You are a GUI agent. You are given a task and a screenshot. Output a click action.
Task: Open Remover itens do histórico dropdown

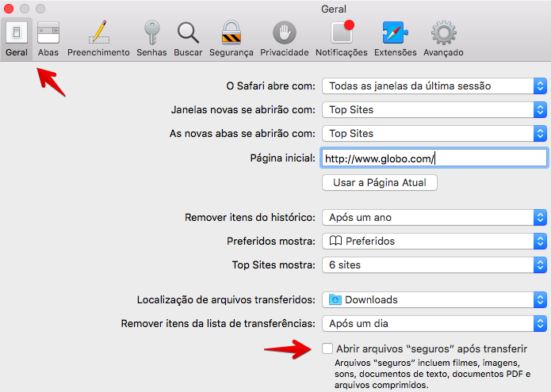click(x=434, y=218)
